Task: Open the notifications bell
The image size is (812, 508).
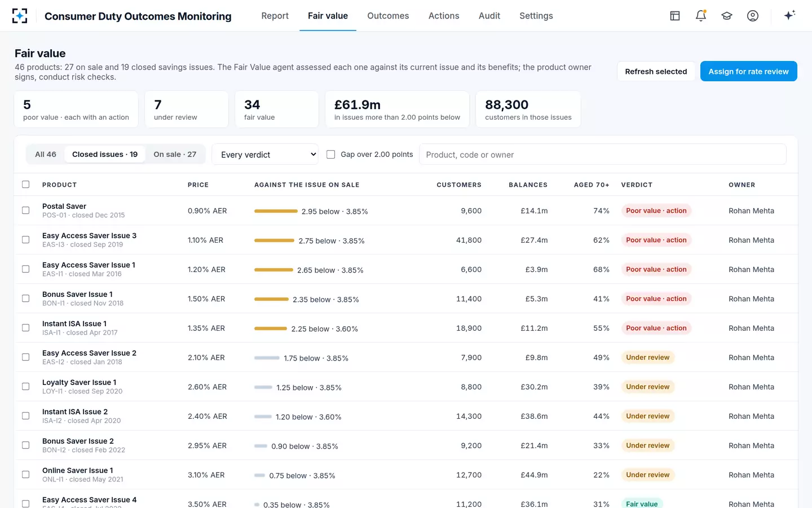Action: (701, 16)
